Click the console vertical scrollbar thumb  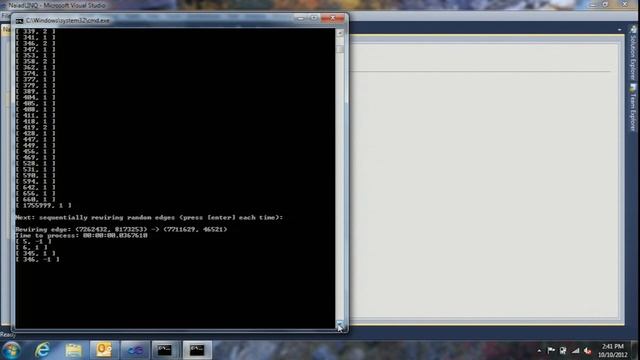(x=340, y=48)
